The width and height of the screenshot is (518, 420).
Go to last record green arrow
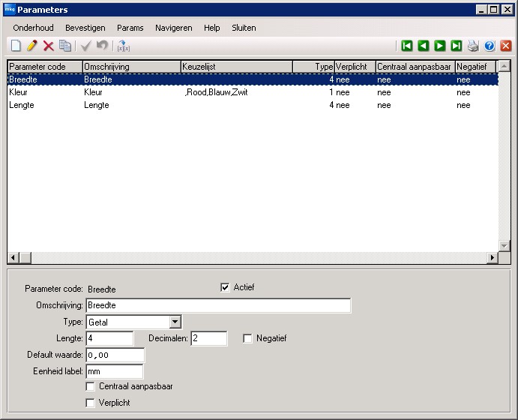pos(457,46)
